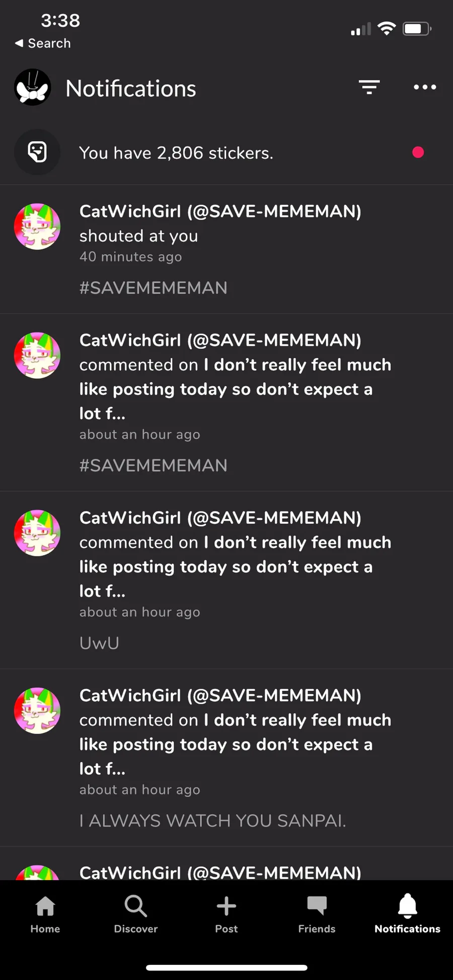Open the Friends chat tab
Screen dimensions: 453x980
pyautogui.click(x=317, y=914)
